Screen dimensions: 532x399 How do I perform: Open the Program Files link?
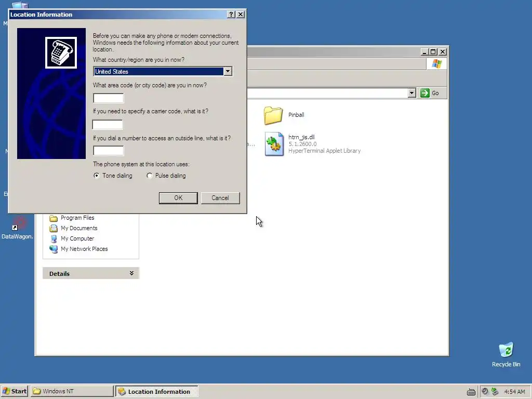pyautogui.click(x=77, y=218)
